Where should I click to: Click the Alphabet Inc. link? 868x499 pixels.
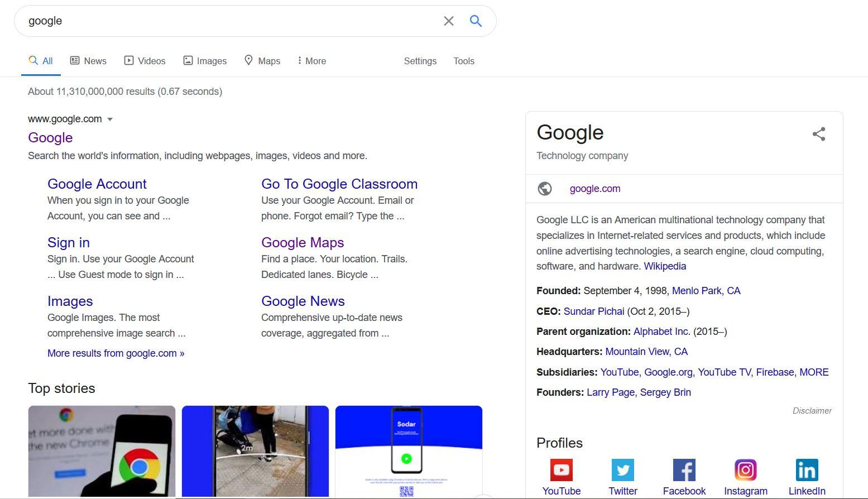(661, 332)
